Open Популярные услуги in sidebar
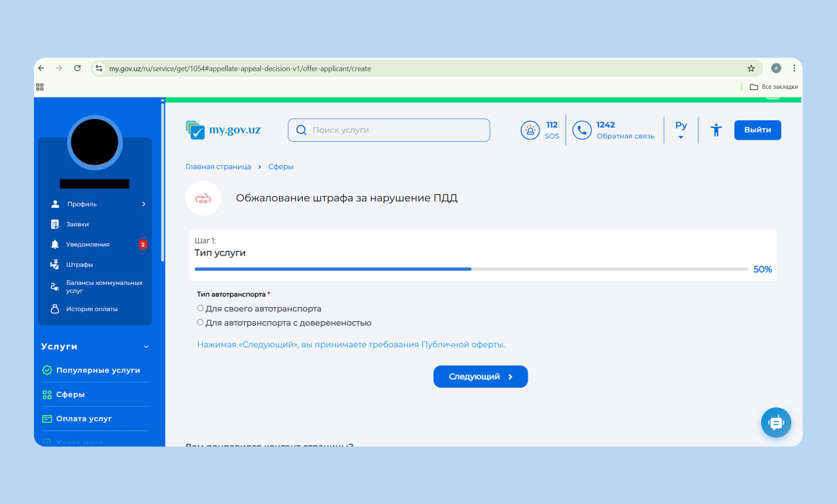Screen dimensions: 837x504 [97, 371]
